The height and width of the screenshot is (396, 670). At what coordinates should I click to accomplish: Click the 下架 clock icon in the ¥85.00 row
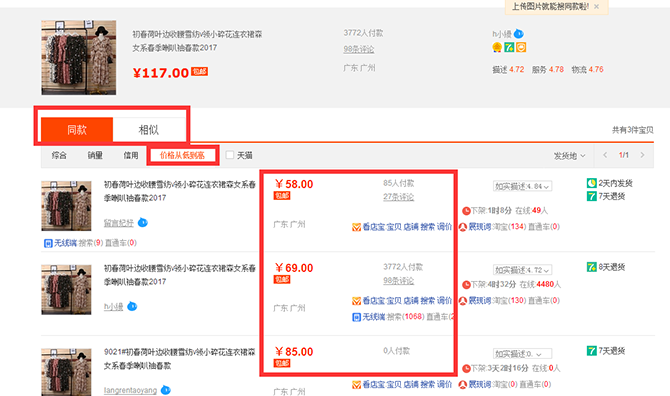tap(466, 368)
